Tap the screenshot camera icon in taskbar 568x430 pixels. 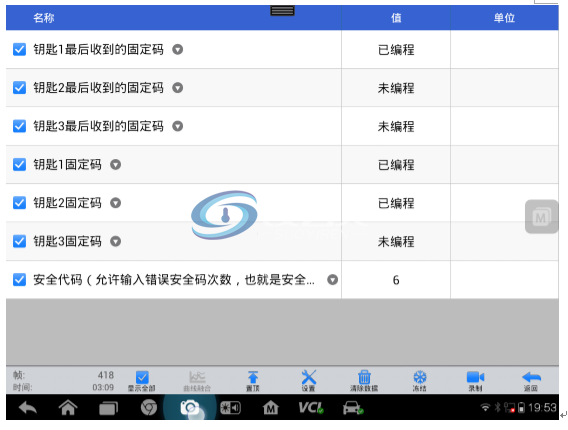point(189,408)
